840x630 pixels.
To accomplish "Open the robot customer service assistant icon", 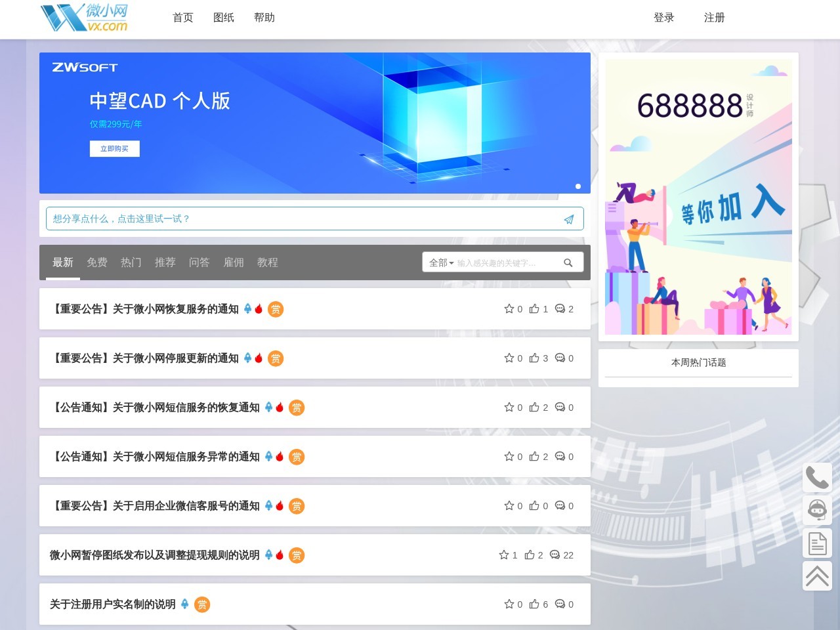I will pos(817,510).
